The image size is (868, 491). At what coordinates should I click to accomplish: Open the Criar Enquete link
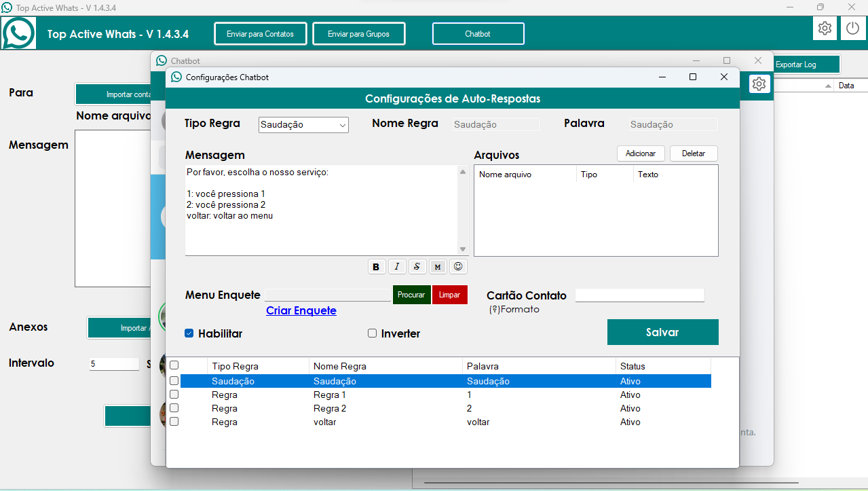(301, 310)
